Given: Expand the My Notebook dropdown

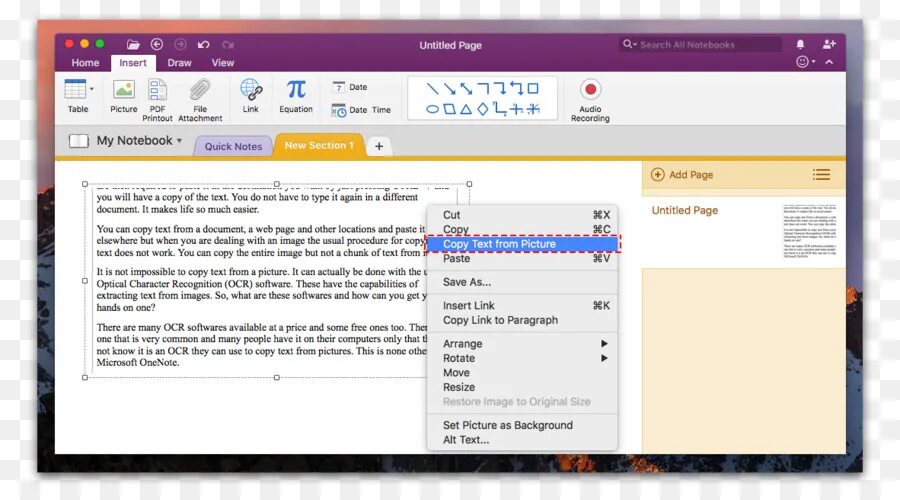Looking at the screenshot, I should pyautogui.click(x=139, y=141).
